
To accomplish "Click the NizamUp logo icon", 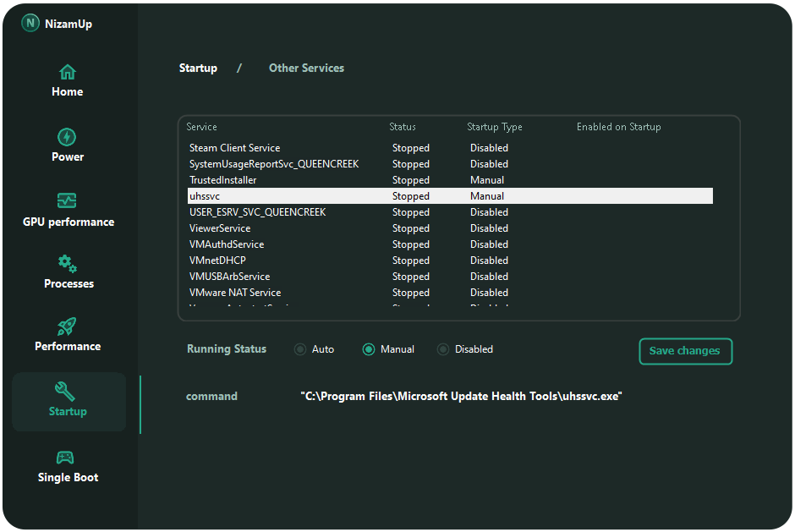I will [30, 24].
